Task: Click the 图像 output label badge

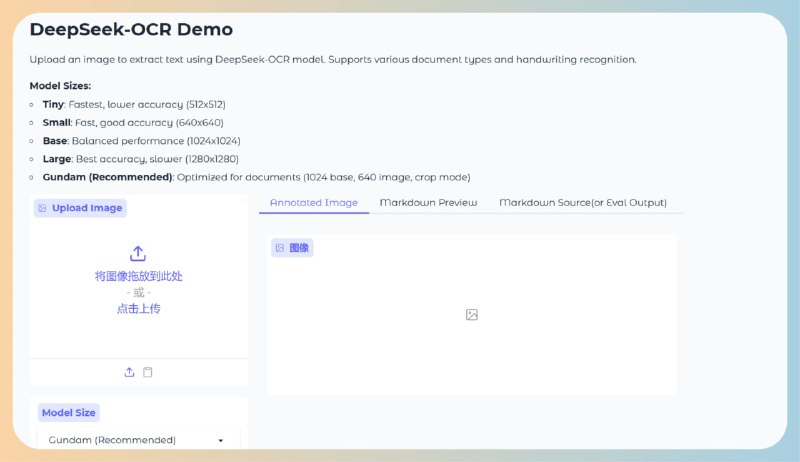Action: click(x=292, y=248)
